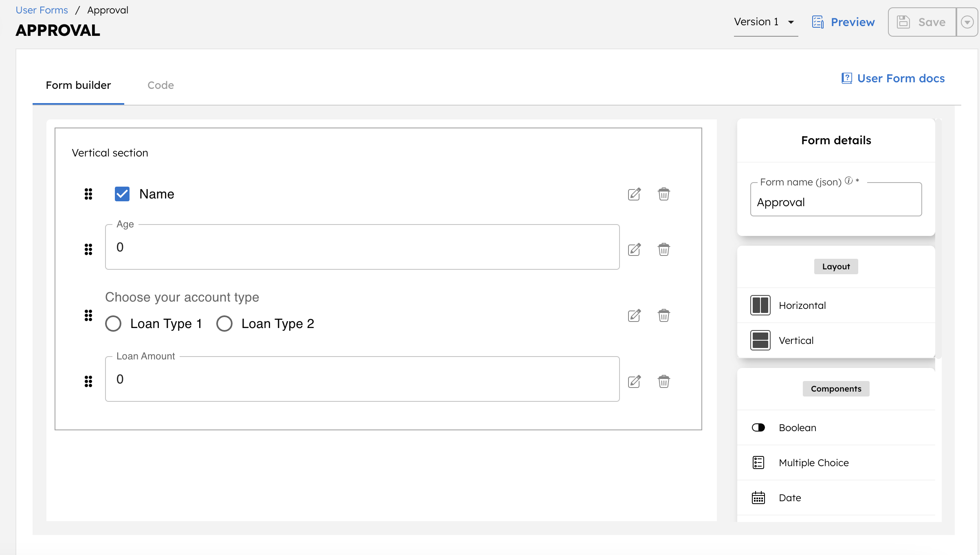The image size is (980, 555).
Task: Click into the Age input field
Action: 363,247
